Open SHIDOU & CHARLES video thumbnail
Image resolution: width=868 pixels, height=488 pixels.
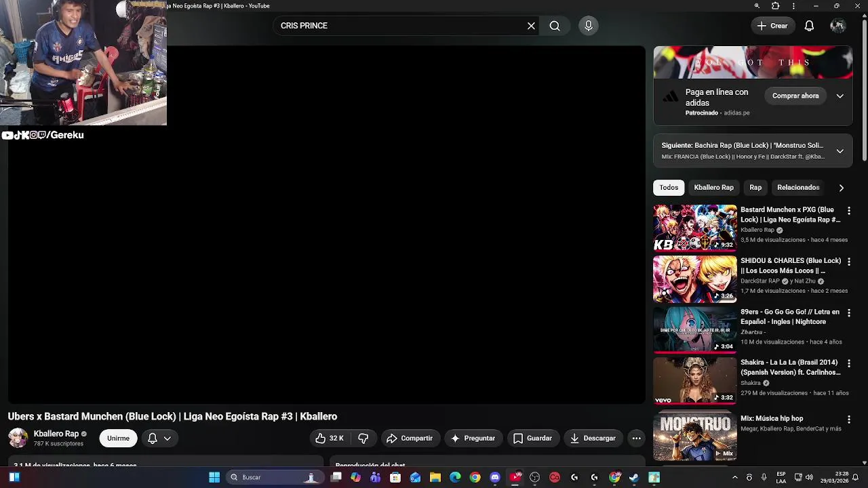click(x=694, y=279)
